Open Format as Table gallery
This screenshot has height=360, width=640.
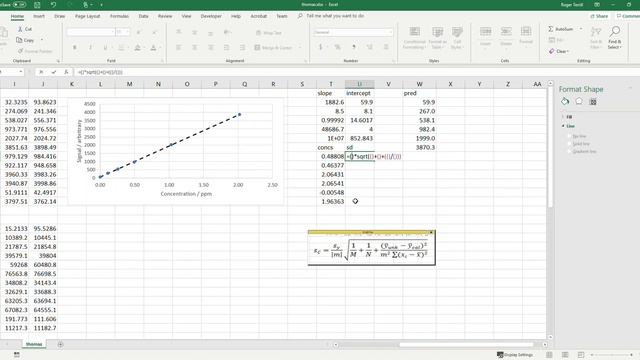[x=437, y=38]
